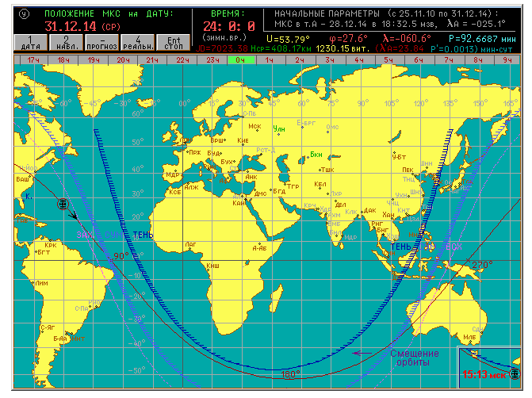
Task: Click the λA = -025.1° value
Action: 477,24
